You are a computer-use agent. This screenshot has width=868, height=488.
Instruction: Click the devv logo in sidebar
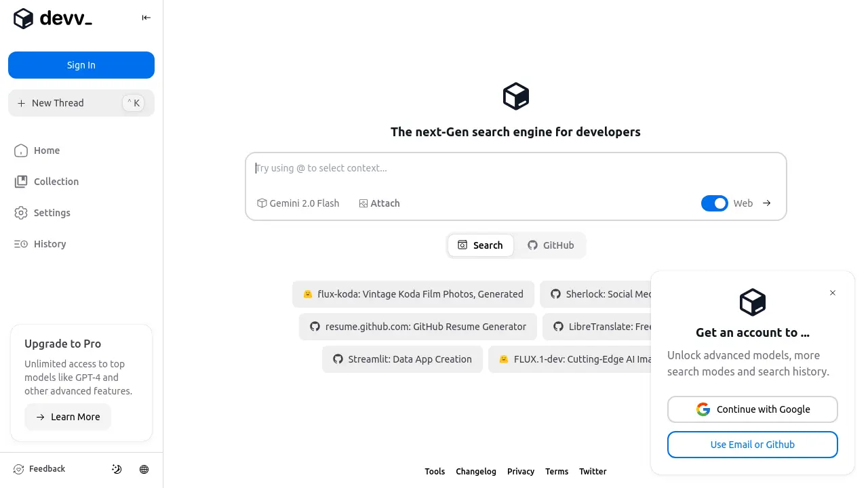coord(53,18)
